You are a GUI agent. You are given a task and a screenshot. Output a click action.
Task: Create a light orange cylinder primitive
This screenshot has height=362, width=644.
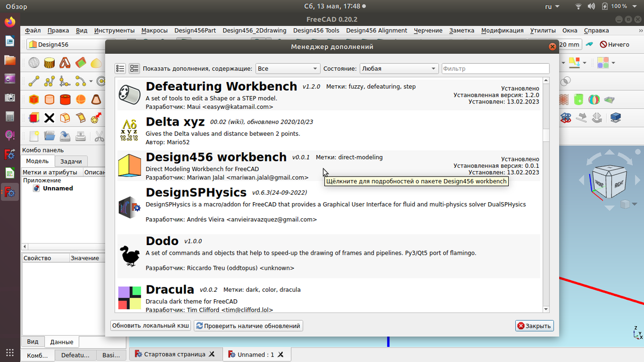pos(49,99)
